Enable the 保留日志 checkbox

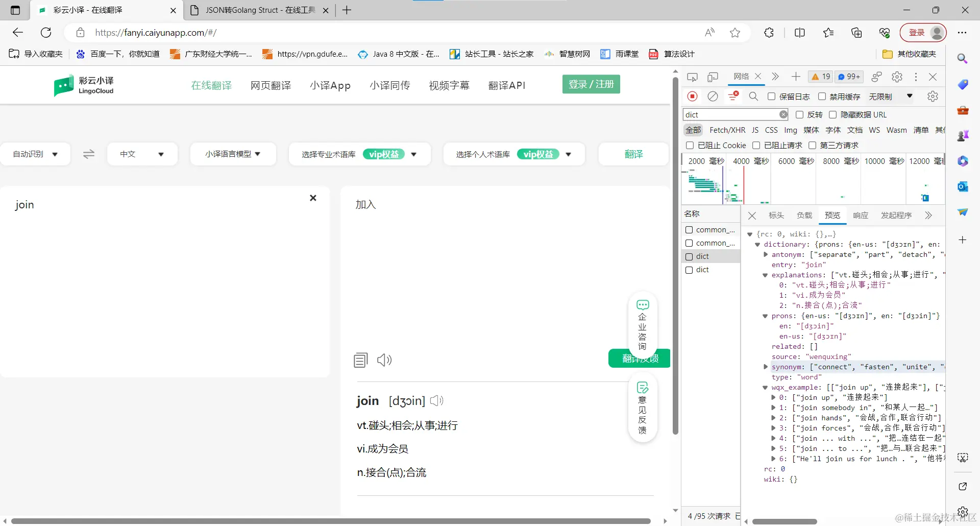pyautogui.click(x=772, y=97)
